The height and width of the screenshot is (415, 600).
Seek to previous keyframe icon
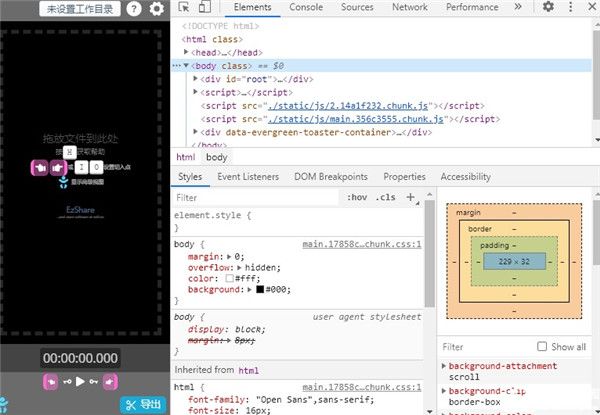67,381
